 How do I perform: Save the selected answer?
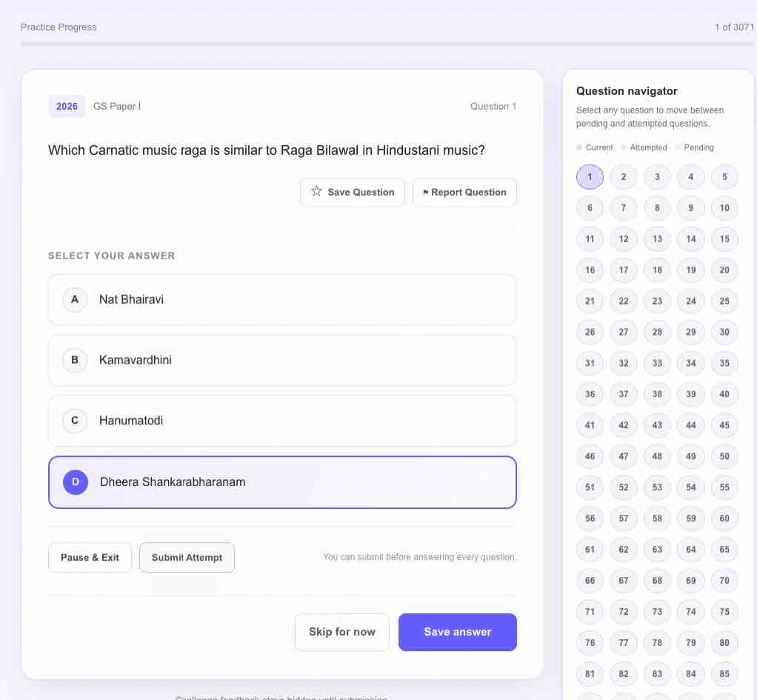click(x=457, y=632)
